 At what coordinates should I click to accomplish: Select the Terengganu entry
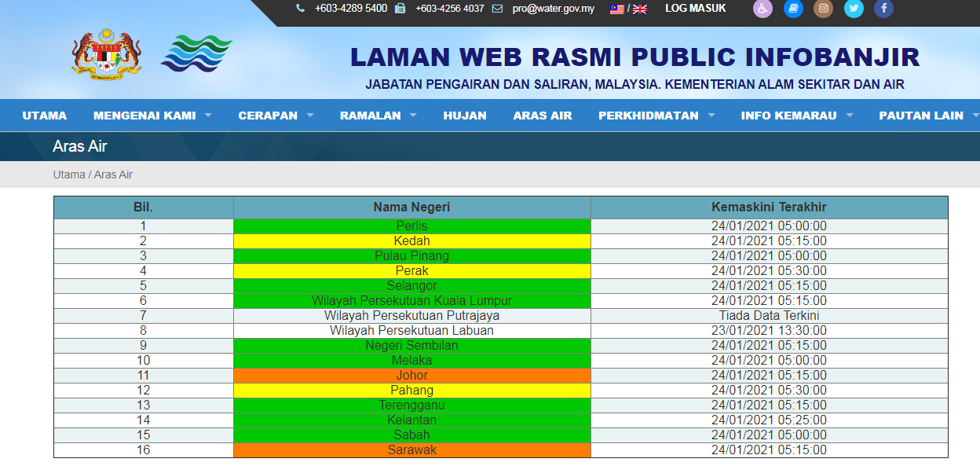pyautogui.click(x=412, y=405)
